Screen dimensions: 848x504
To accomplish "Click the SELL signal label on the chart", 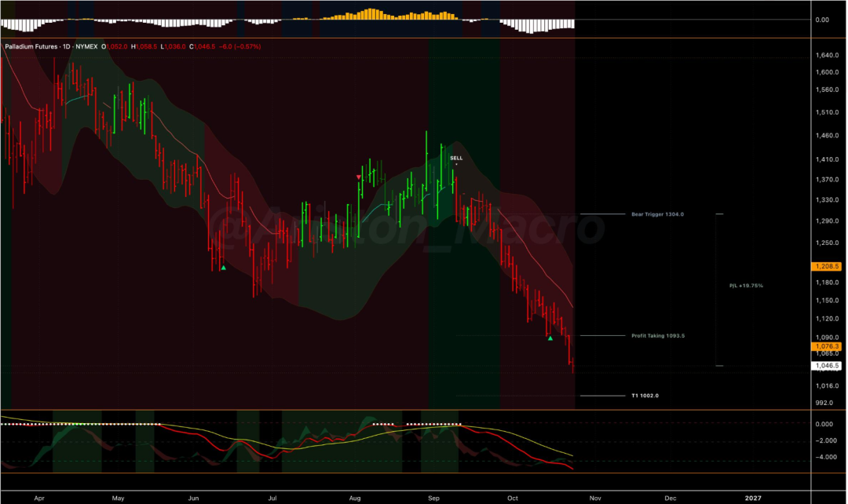I will (456, 158).
